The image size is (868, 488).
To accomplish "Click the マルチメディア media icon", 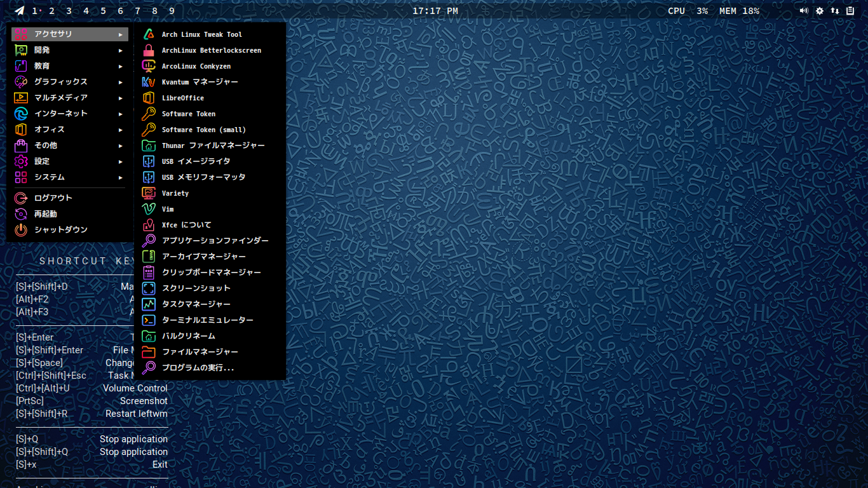I will (21, 98).
